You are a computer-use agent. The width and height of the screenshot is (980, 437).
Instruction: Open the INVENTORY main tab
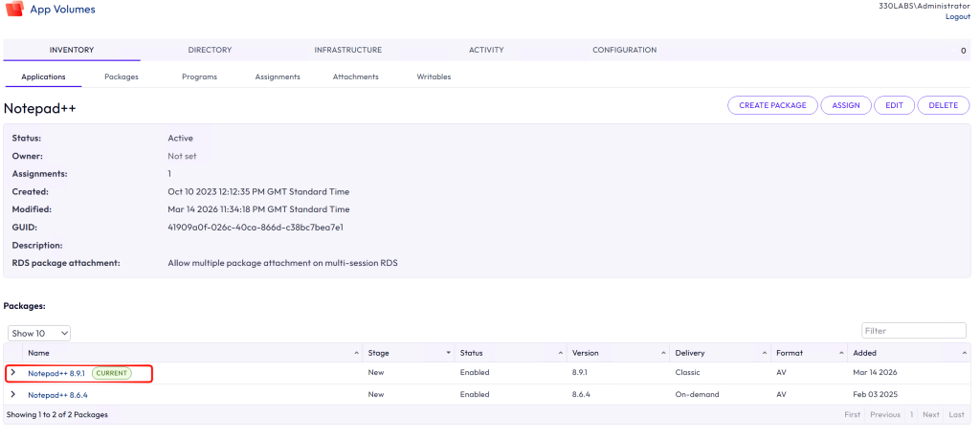72,50
